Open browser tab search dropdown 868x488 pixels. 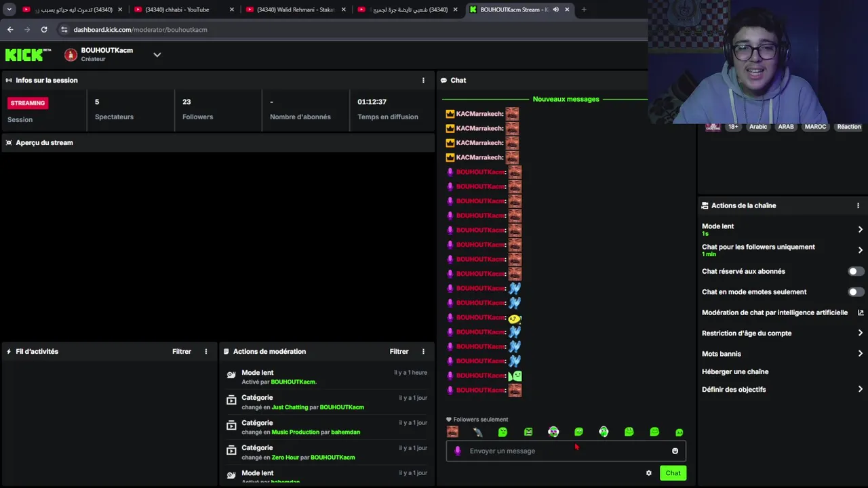pyautogui.click(x=9, y=9)
